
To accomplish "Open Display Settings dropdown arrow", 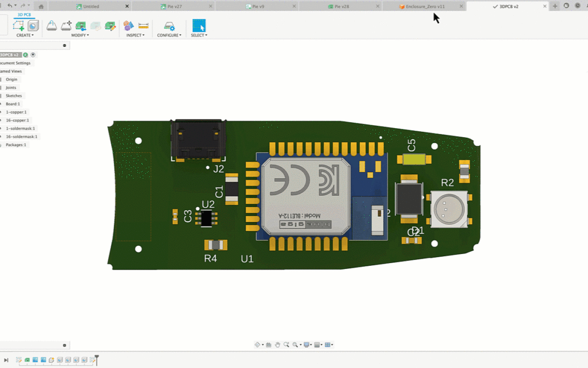I will (x=311, y=345).
